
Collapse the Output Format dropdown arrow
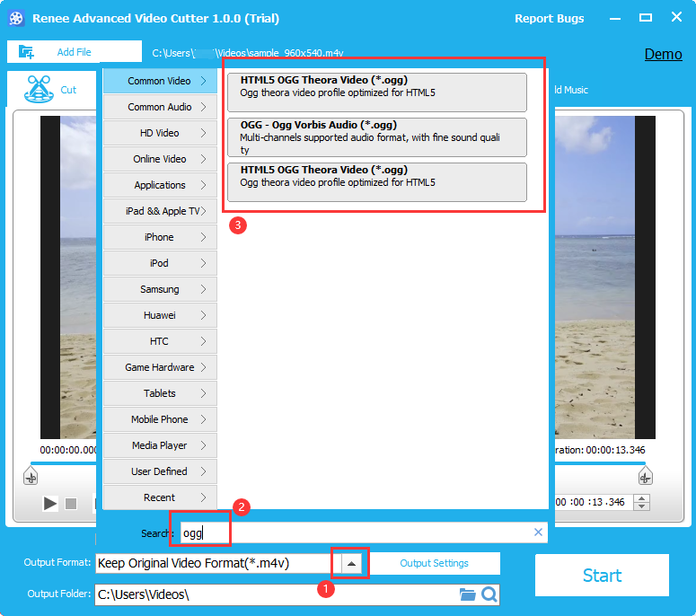tap(352, 563)
